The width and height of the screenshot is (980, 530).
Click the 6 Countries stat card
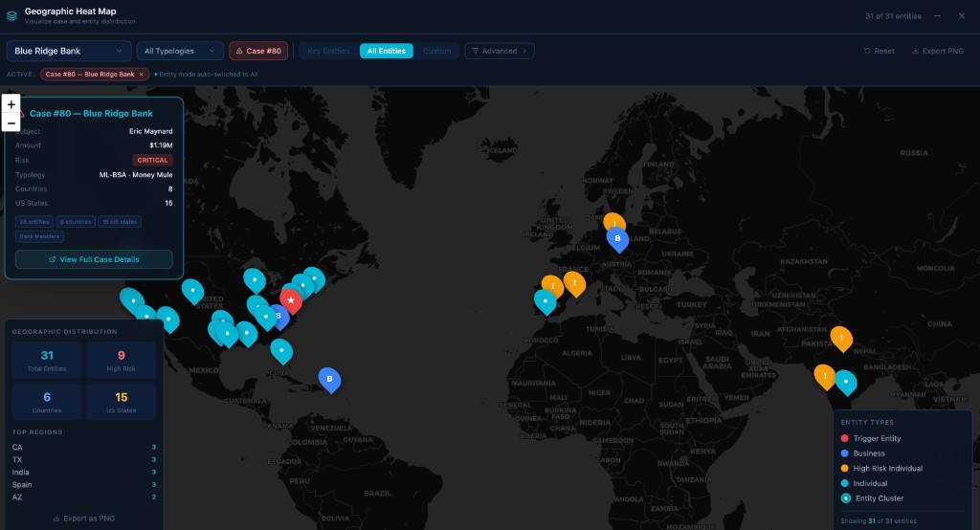point(47,401)
